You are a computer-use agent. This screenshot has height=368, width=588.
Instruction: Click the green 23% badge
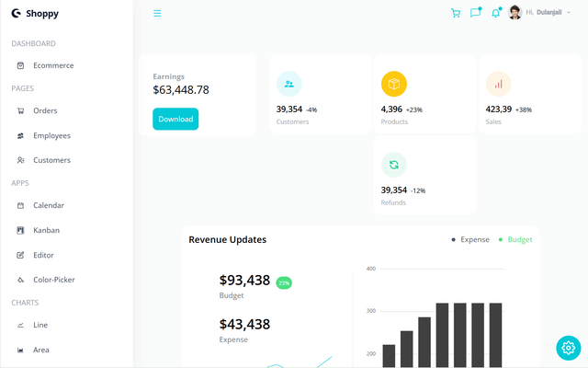pos(284,282)
